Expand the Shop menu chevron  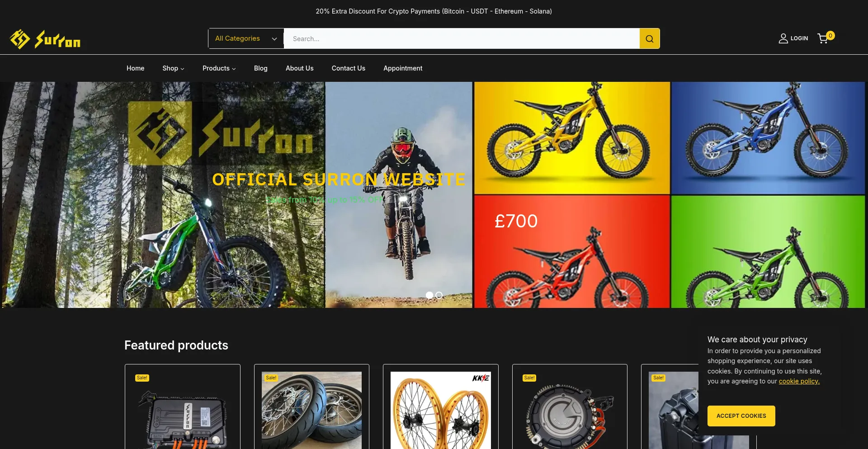[x=182, y=69]
